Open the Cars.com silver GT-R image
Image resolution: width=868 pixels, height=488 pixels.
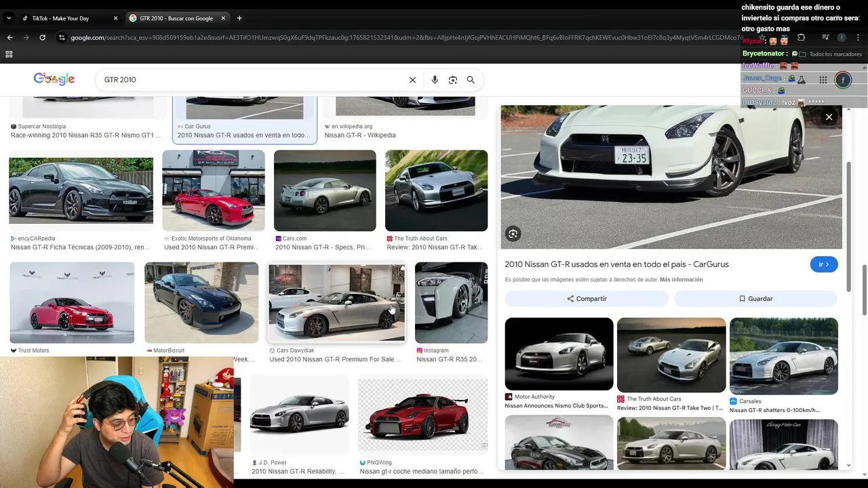pos(325,190)
